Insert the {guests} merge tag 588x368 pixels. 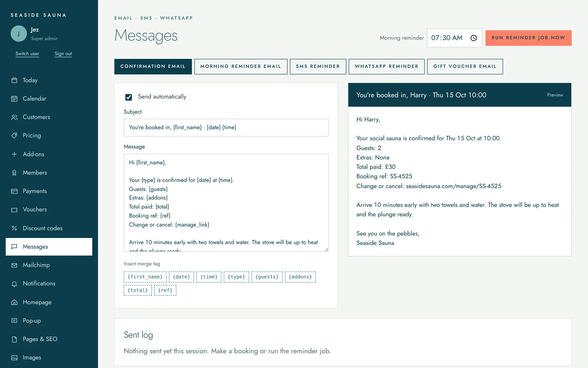point(267,277)
